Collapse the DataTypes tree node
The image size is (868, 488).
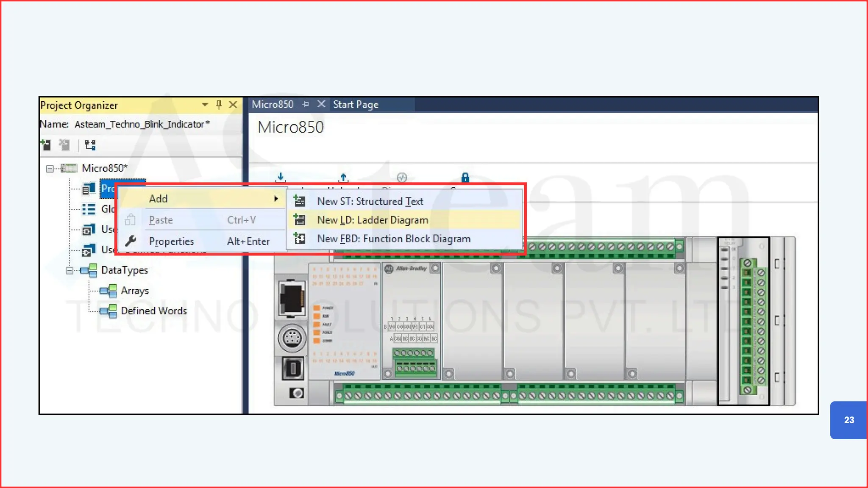pyautogui.click(x=70, y=270)
